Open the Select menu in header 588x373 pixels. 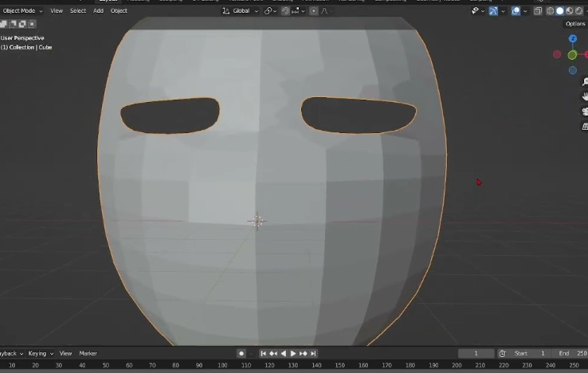(x=78, y=10)
